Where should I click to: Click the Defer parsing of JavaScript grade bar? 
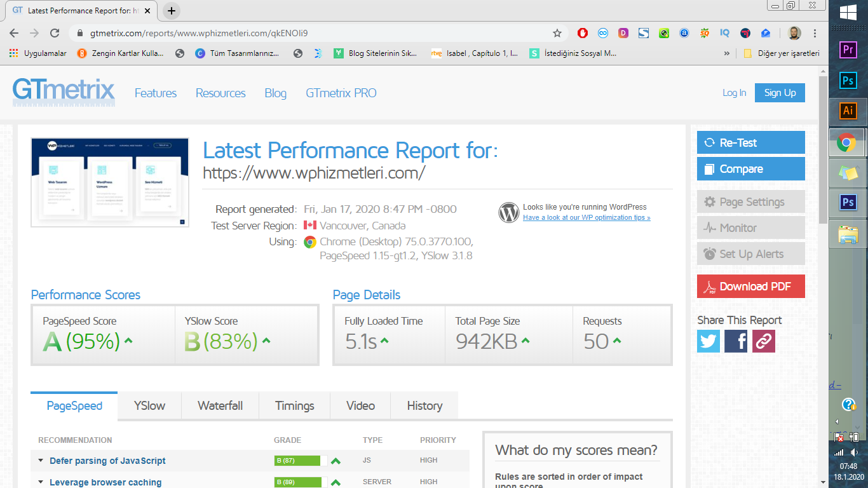[301, 461]
